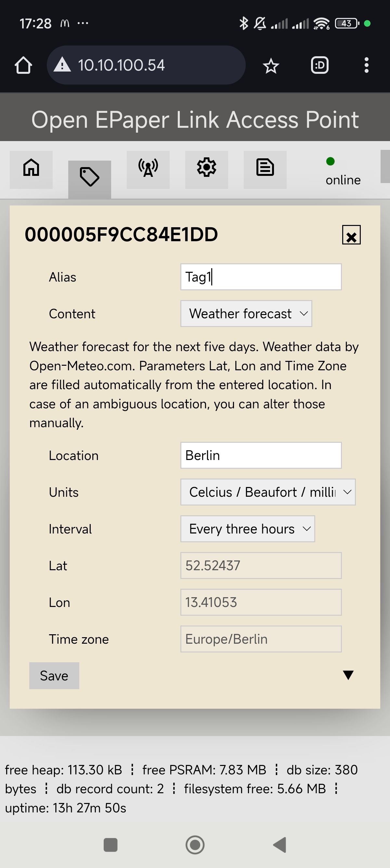This screenshot has height=868, width=390.
Task: Focus the Location input field
Action: click(261, 455)
